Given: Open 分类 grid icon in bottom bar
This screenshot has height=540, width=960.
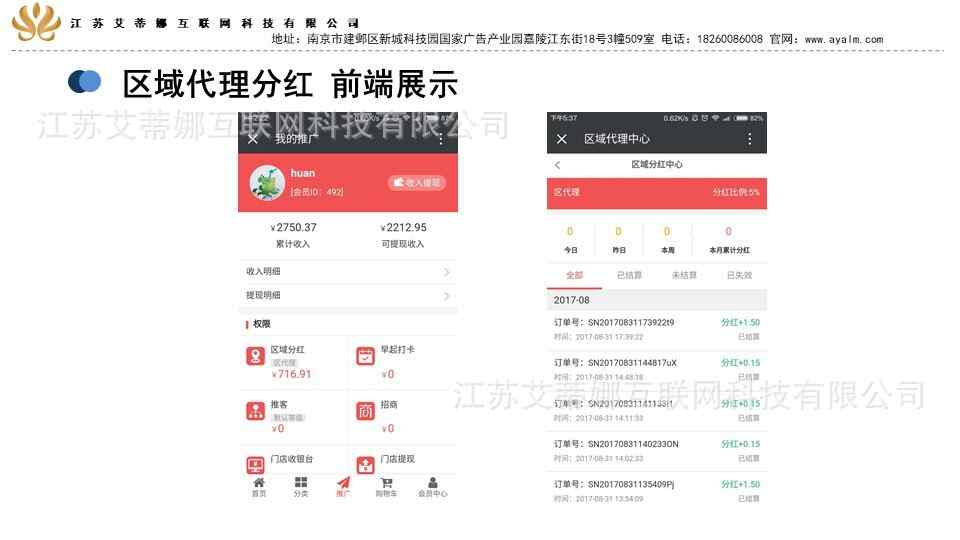Looking at the screenshot, I should tap(301, 487).
